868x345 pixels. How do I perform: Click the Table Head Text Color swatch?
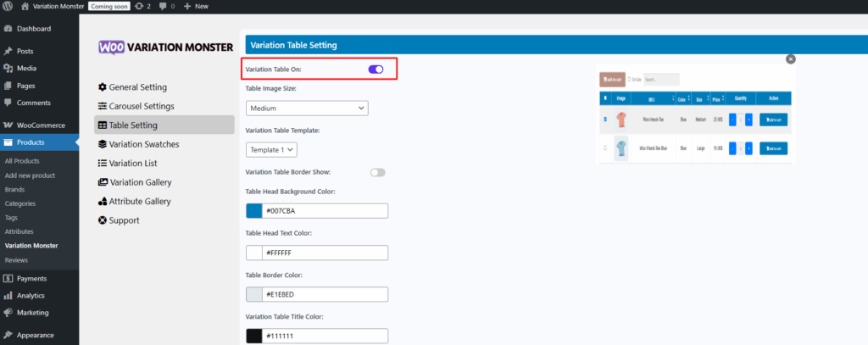click(x=254, y=253)
